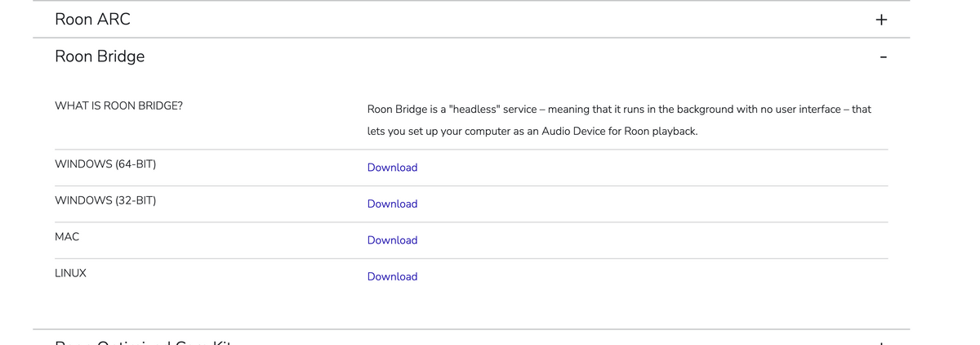Download Roon Bridge for Windows 32-bit
This screenshot has height=345, width=980.
pyautogui.click(x=392, y=204)
